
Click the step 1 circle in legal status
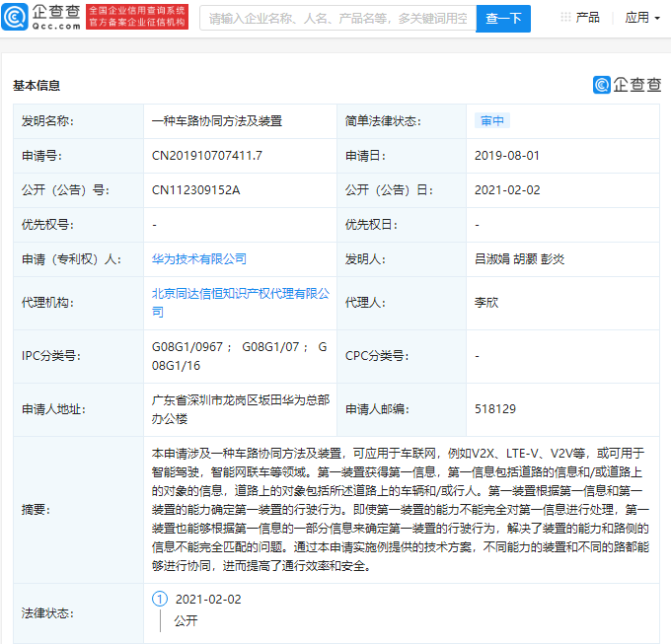pyautogui.click(x=160, y=599)
